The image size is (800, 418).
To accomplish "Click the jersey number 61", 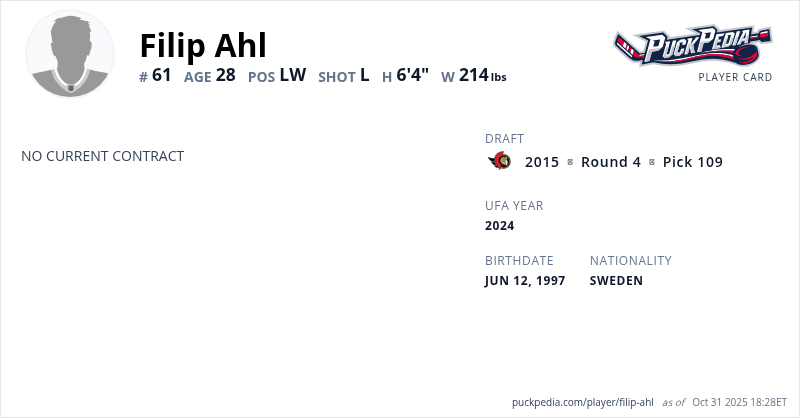I will point(162,75).
